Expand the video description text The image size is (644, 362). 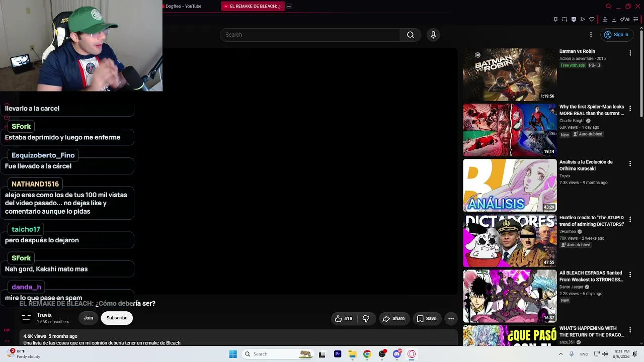tap(102, 343)
